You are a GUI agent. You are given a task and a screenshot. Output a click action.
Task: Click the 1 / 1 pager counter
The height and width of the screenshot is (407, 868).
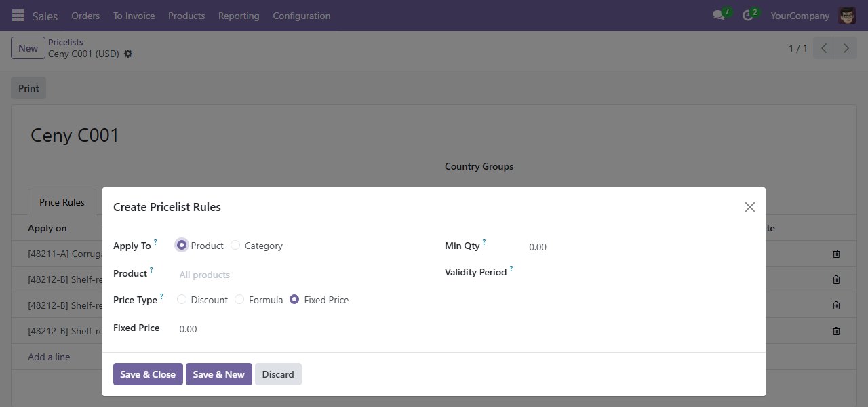797,48
